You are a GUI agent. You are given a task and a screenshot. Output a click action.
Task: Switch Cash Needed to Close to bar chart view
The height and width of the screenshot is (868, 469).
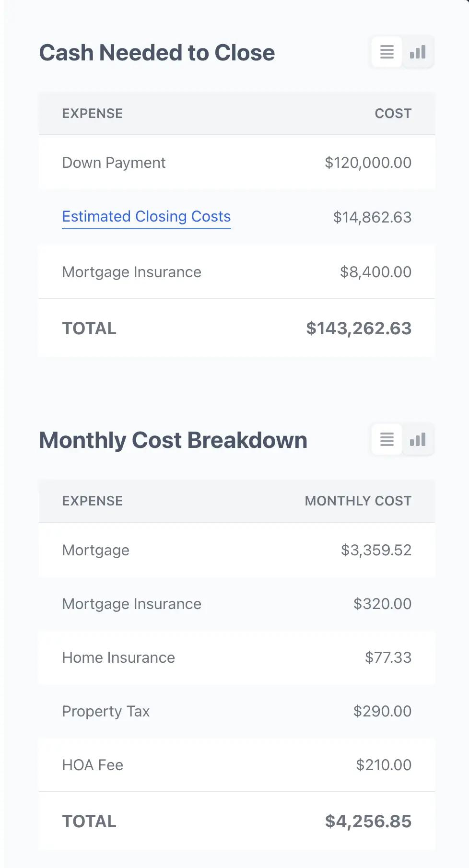(x=418, y=52)
